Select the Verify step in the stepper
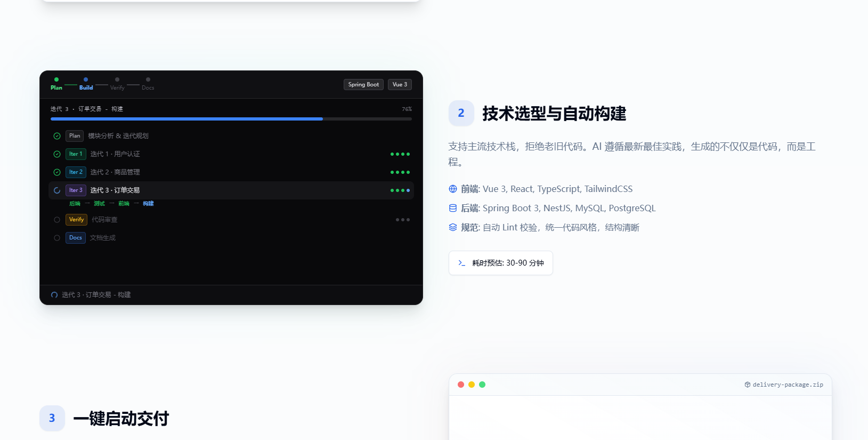This screenshot has height=440, width=868. 117,84
